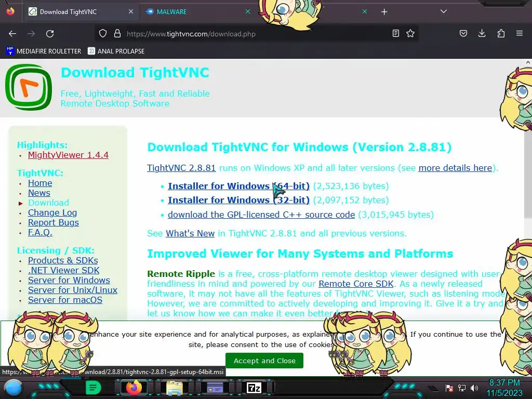Open Products & SDKs link

tap(63, 261)
